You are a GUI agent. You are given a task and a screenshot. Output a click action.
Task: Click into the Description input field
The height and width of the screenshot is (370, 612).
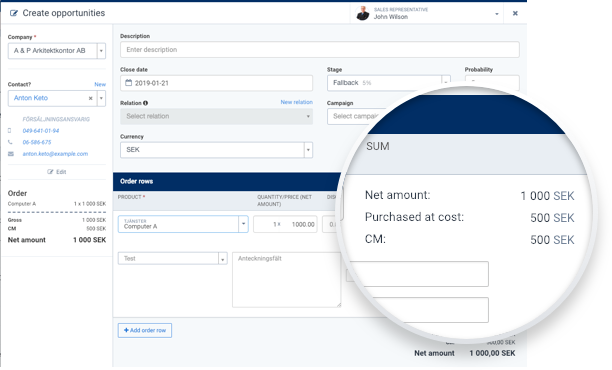[x=320, y=50]
